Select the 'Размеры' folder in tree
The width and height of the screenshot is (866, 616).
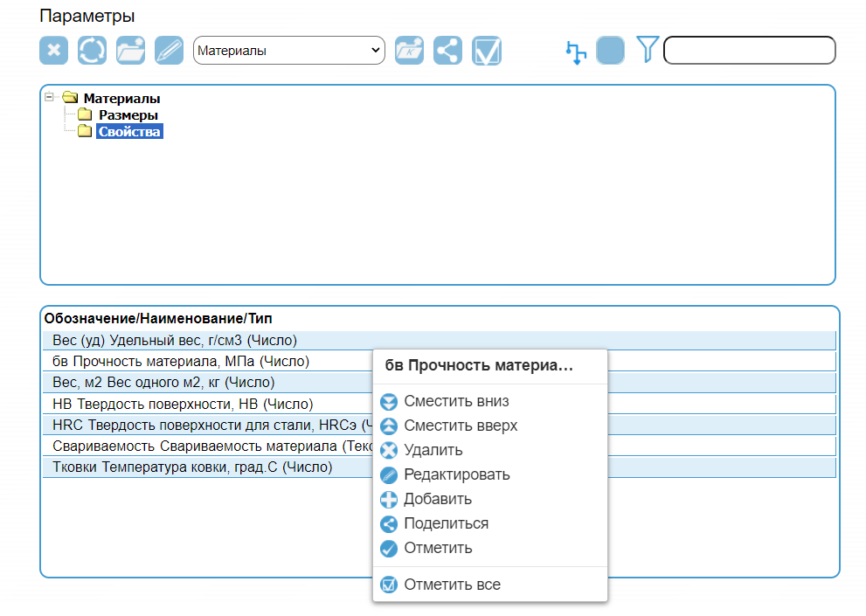[128, 114]
